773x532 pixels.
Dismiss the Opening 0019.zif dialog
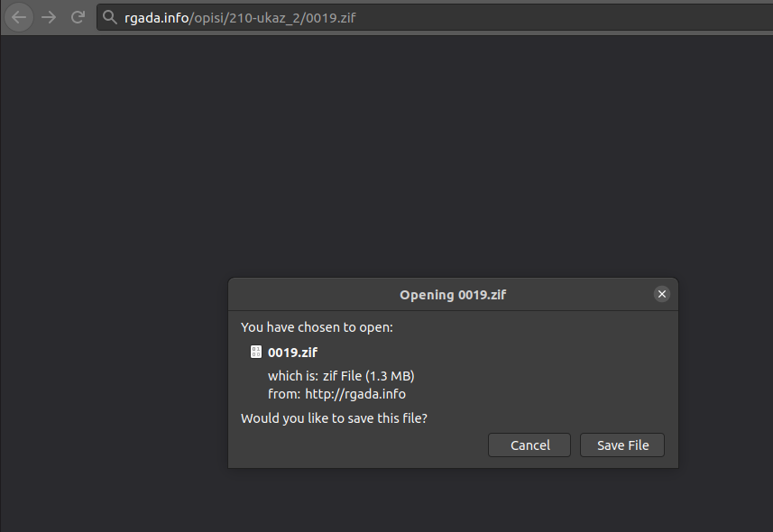coord(662,293)
